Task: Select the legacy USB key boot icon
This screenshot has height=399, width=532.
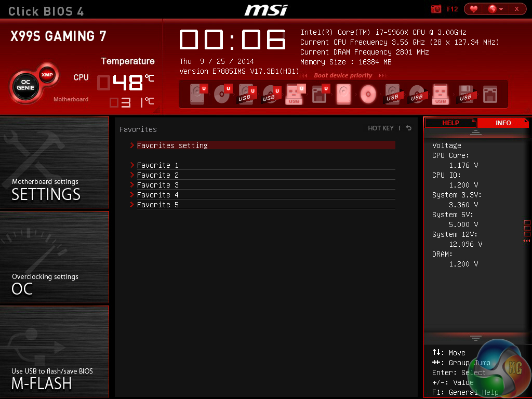Action: (x=441, y=94)
